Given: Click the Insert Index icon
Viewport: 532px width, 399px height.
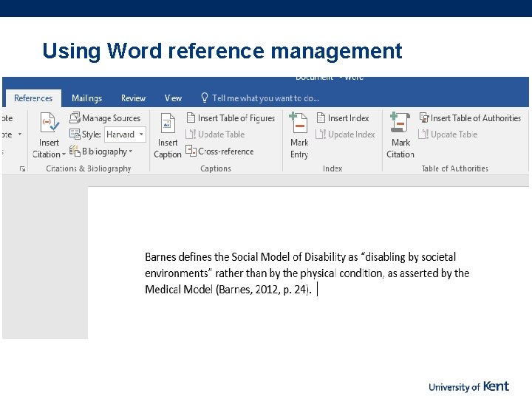Looking at the screenshot, I should pos(321,117).
